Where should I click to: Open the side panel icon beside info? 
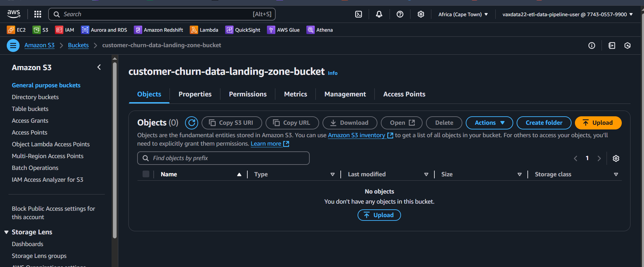click(612, 46)
